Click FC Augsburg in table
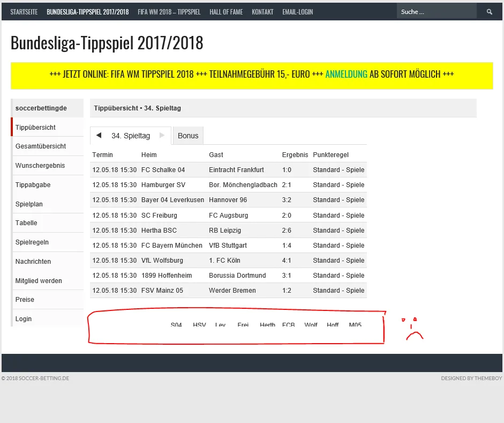504x423 pixels. pyautogui.click(x=229, y=216)
